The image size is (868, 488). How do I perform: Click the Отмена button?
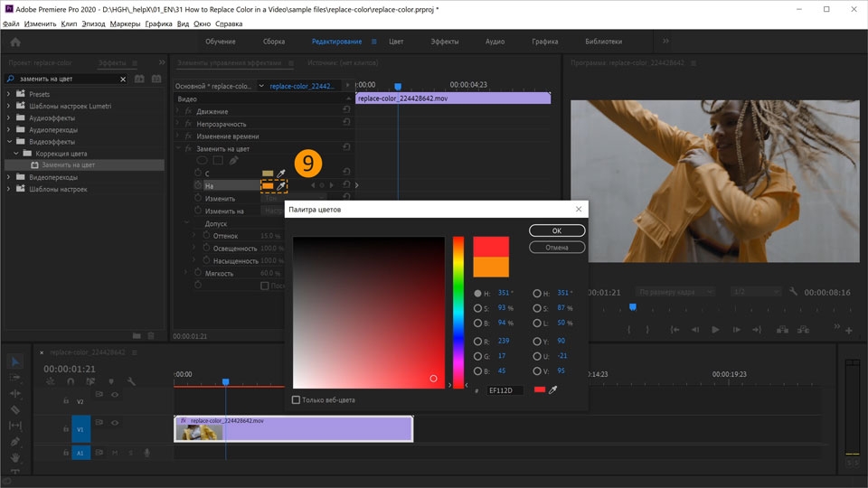click(556, 247)
